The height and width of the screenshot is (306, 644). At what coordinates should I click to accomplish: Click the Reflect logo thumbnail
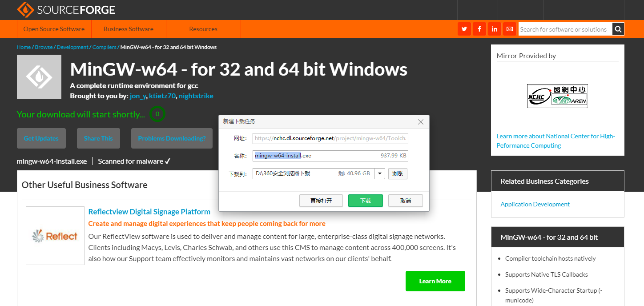pyautogui.click(x=55, y=236)
